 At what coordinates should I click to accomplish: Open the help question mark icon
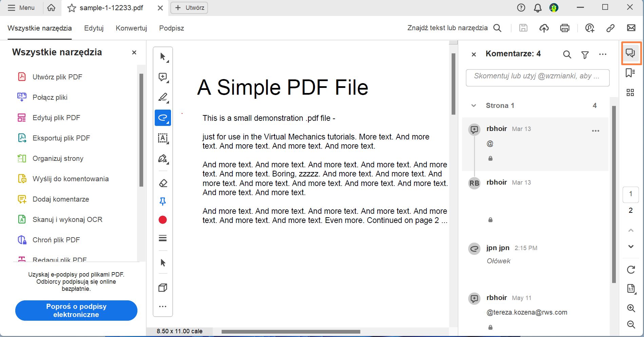tap(521, 8)
